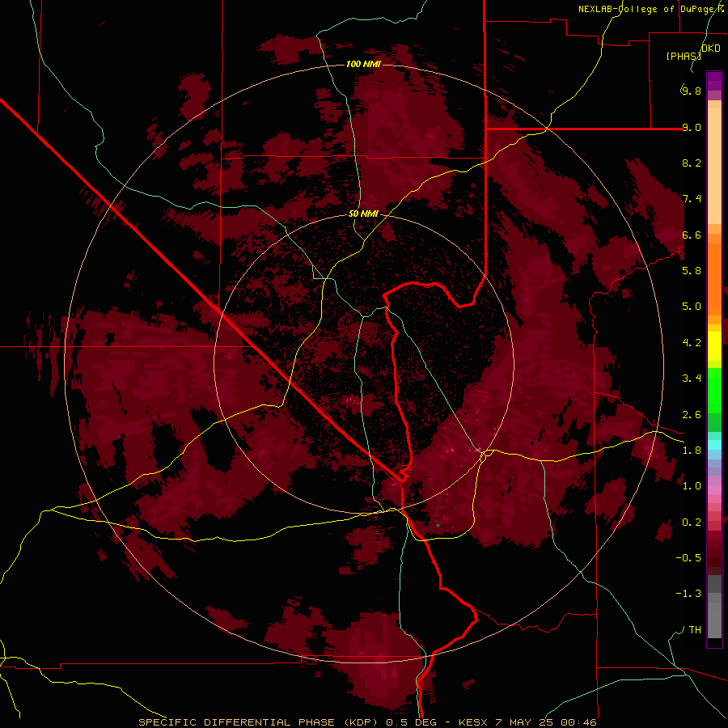Click the "50 NMI" range ring label
This screenshot has height=728, width=728.
coord(363,214)
